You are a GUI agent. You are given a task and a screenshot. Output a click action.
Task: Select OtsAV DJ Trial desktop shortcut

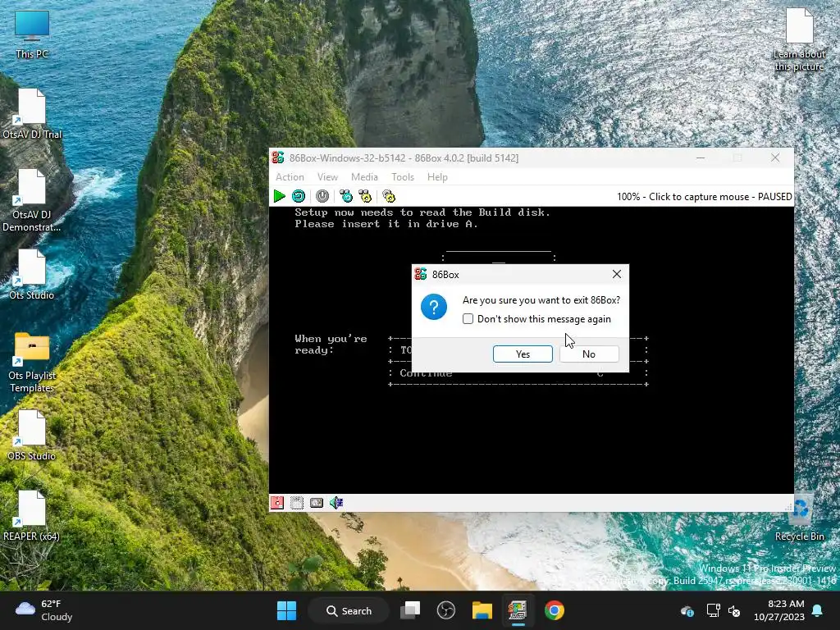[32, 114]
